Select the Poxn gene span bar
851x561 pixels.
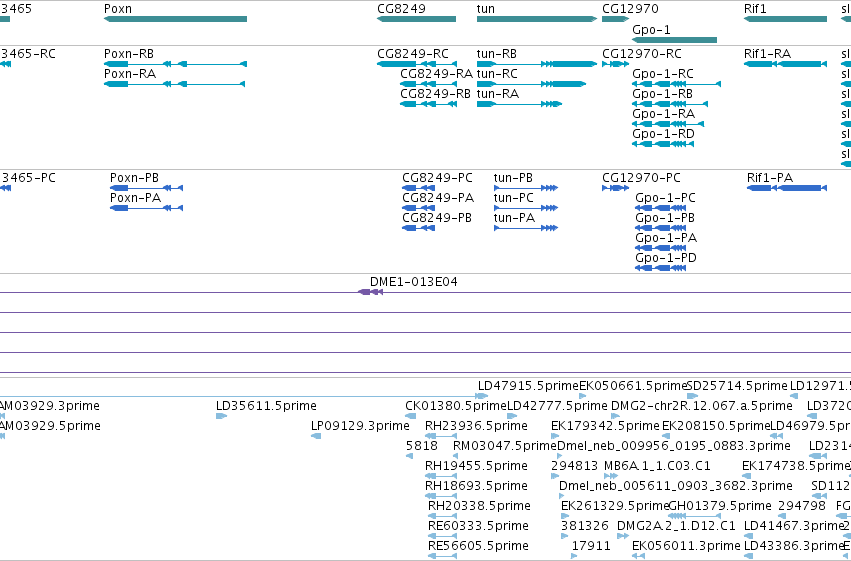(x=175, y=19)
